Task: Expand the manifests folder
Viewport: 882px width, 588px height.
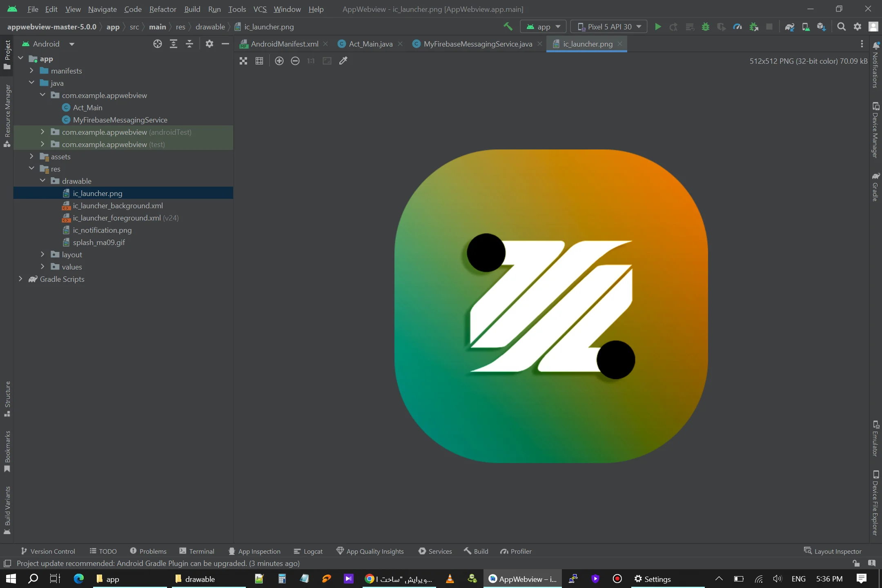Action: coord(31,71)
